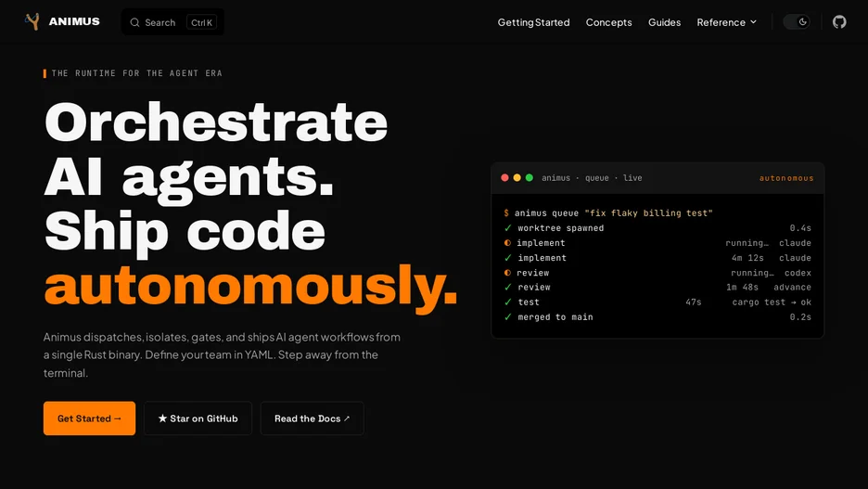This screenshot has width=868, height=489.
Task: Toggle the dark mode theme switch
Action: click(798, 22)
